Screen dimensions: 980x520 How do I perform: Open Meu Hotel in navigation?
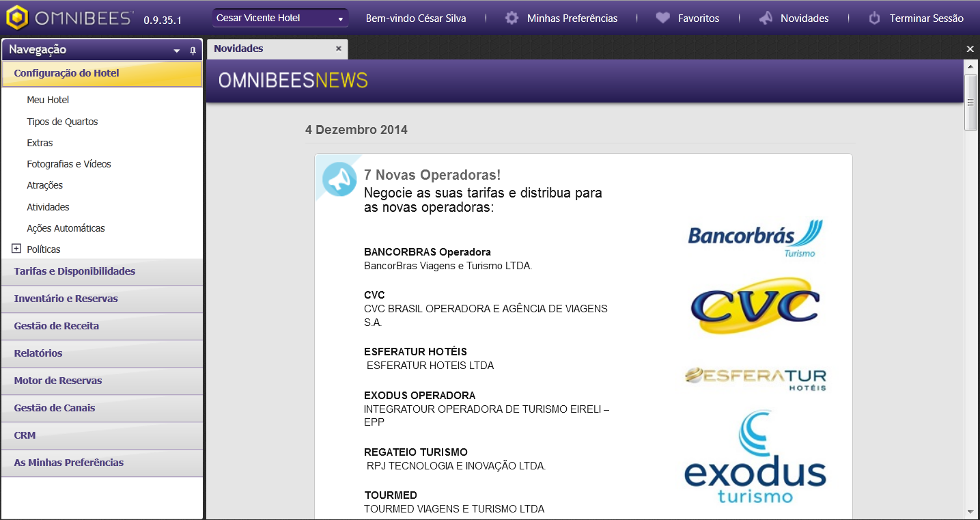pyautogui.click(x=48, y=100)
